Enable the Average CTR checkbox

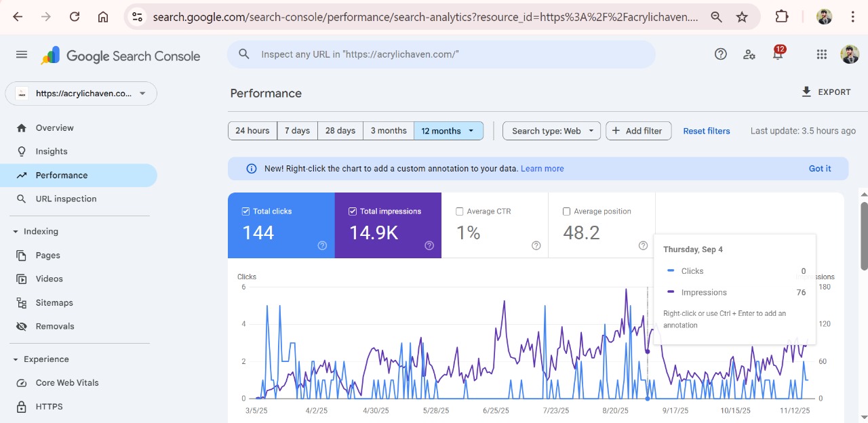click(460, 211)
